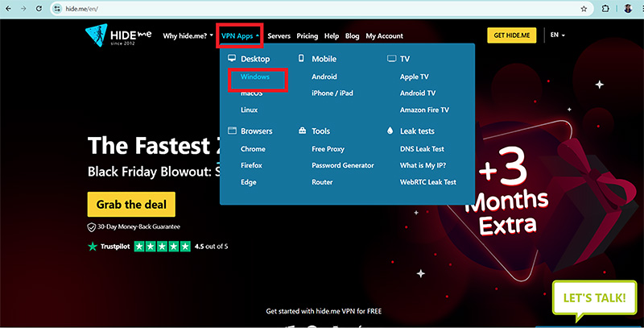Select Linux under Desktop
The width and height of the screenshot is (644, 328).
[250, 110]
